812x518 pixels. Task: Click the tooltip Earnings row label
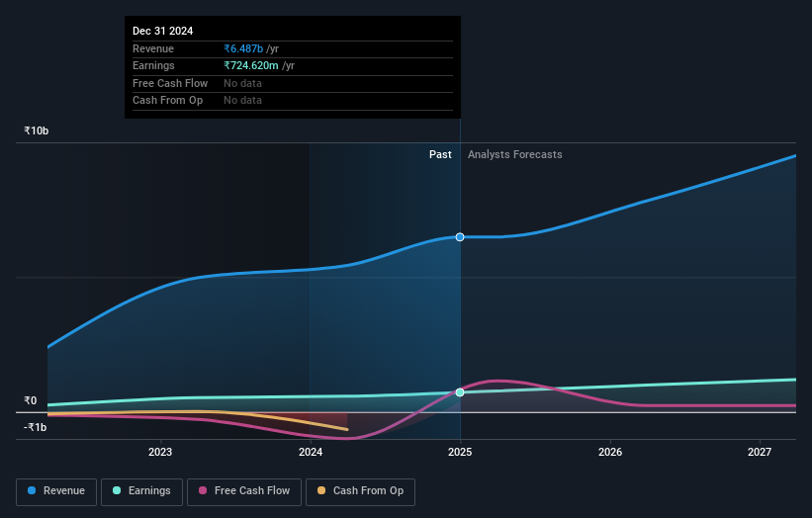pyautogui.click(x=153, y=65)
